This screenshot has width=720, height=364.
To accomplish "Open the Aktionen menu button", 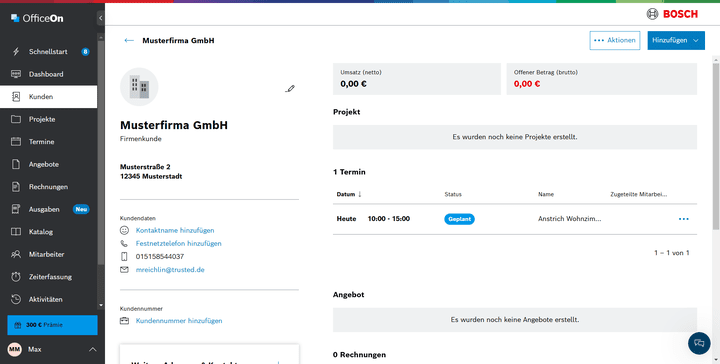I will [x=615, y=40].
